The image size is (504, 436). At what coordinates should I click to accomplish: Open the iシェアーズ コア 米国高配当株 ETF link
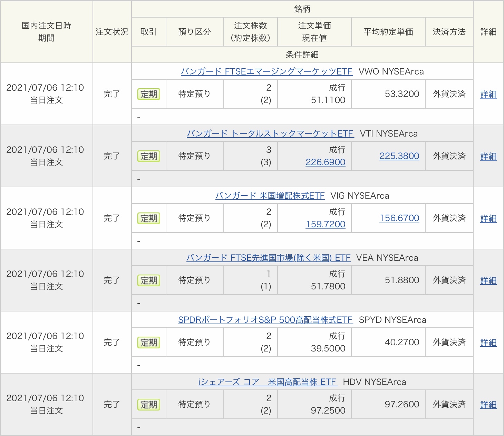[x=268, y=382]
